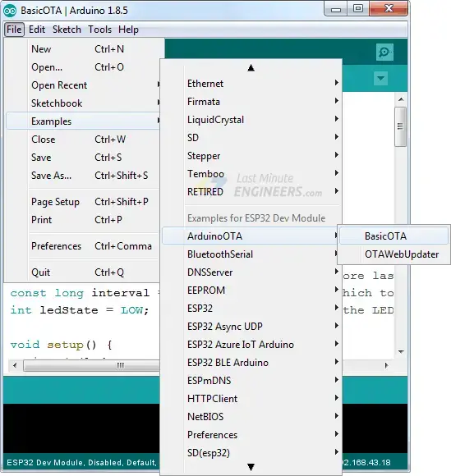Choose Open... from File menu
Image resolution: width=451 pixels, height=476 pixels.
tap(83, 67)
